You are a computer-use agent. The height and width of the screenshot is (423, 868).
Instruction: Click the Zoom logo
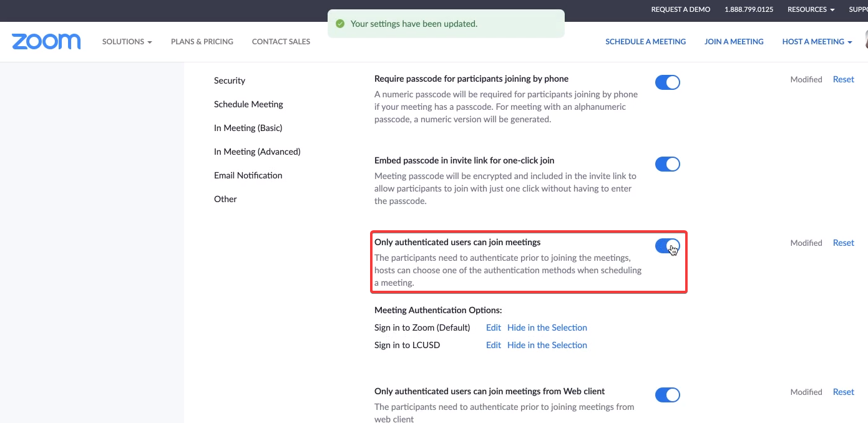tap(46, 42)
